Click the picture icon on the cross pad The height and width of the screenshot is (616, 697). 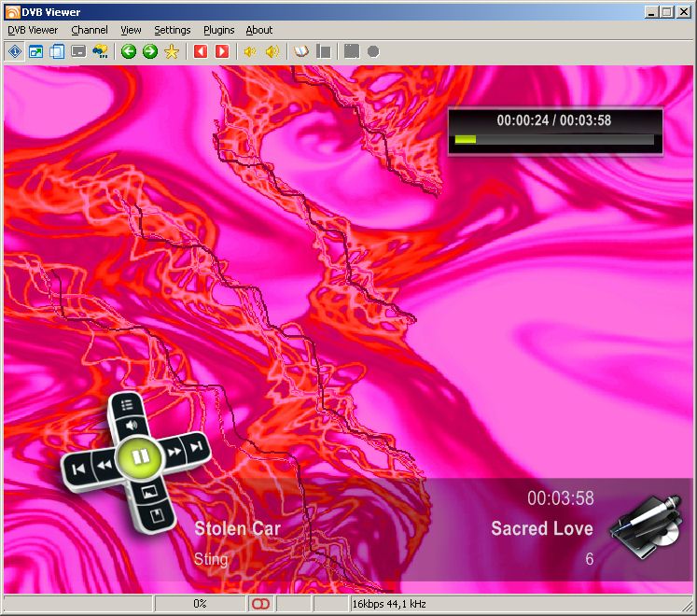(149, 493)
